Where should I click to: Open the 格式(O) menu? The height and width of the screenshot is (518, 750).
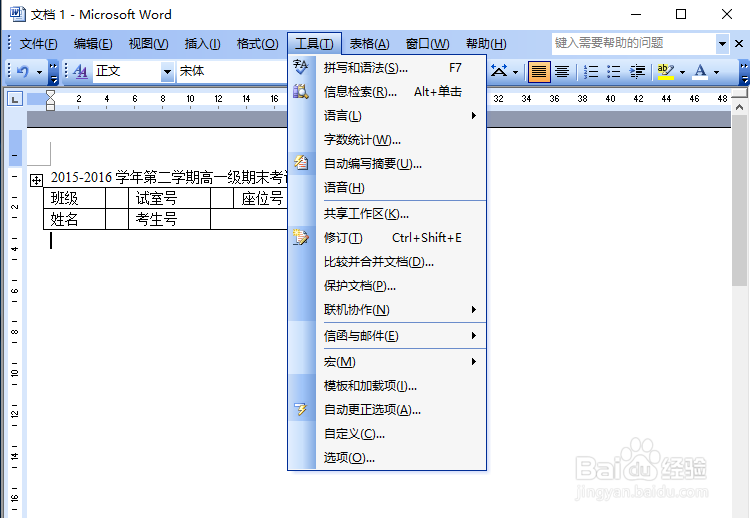click(x=257, y=44)
